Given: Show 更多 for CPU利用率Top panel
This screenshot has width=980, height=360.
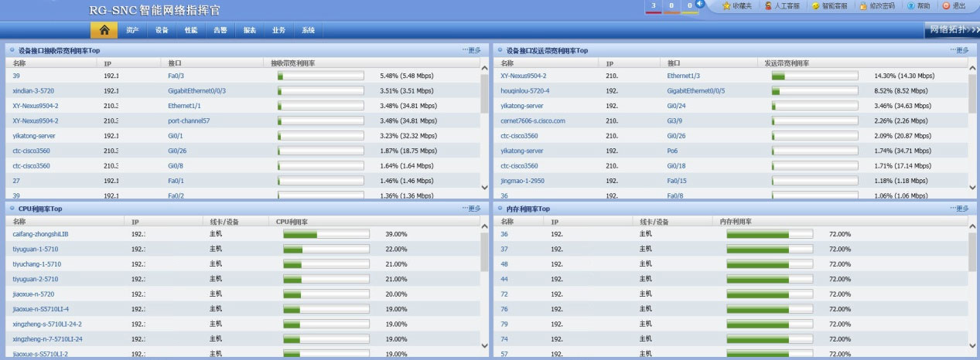Looking at the screenshot, I should click(x=472, y=209).
